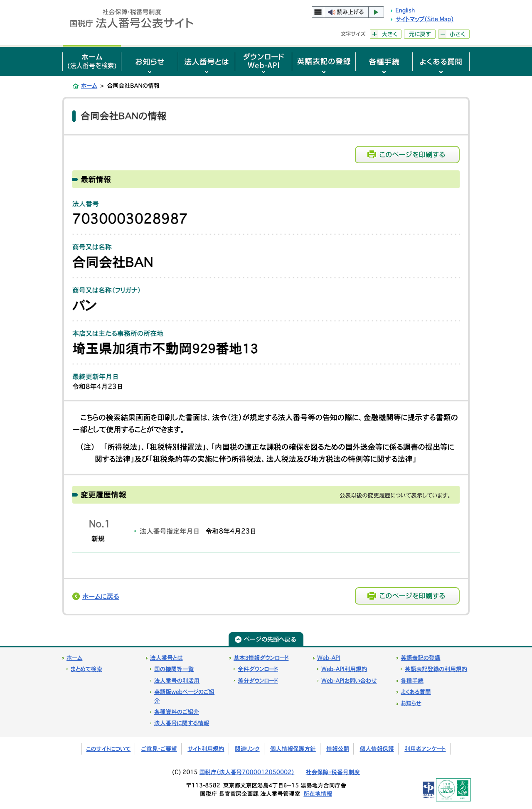Open footer 差分ダウンロード link

coord(258,681)
